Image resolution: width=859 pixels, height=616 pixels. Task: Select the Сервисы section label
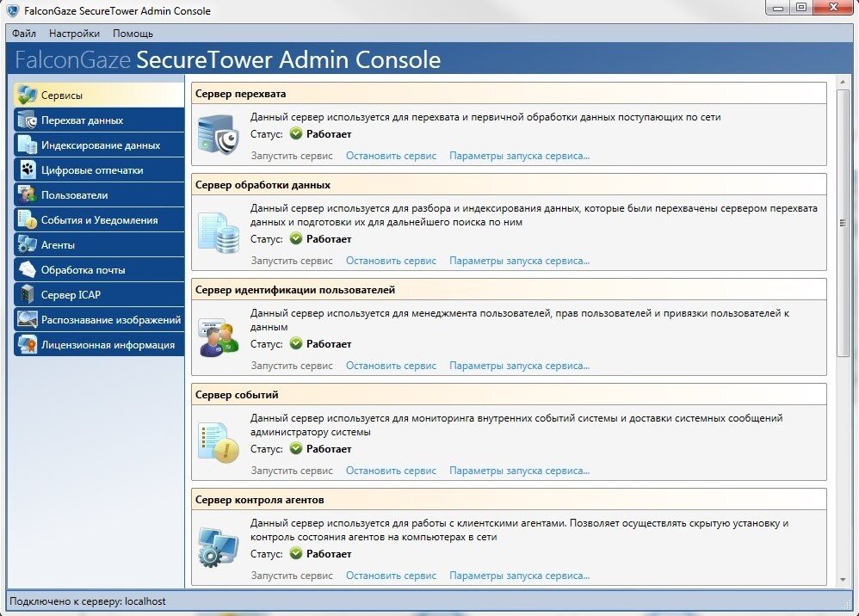coord(62,95)
